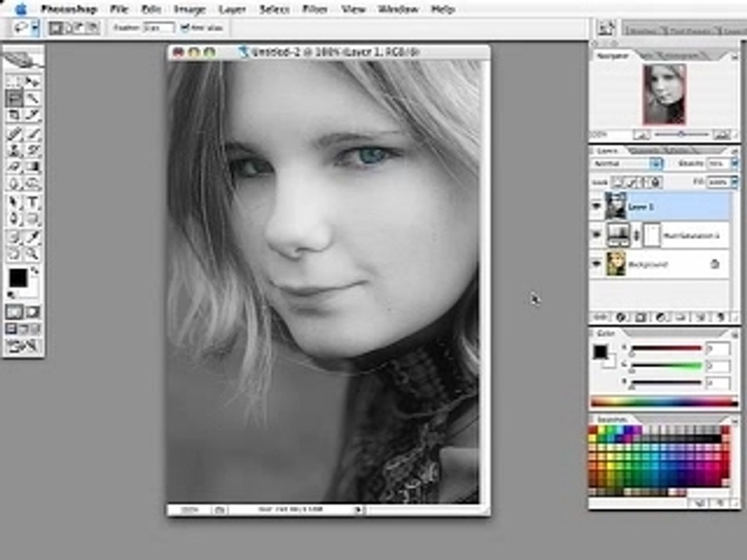The image size is (747, 560).
Task: Select the Magic Wand tool
Action: point(33,99)
